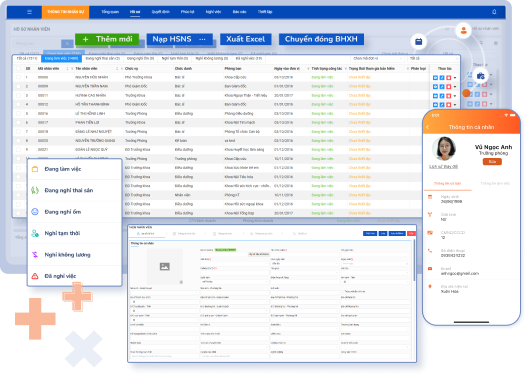Click the red delete icon in row 1
This screenshot has height=376, width=526.
click(x=449, y=77)
